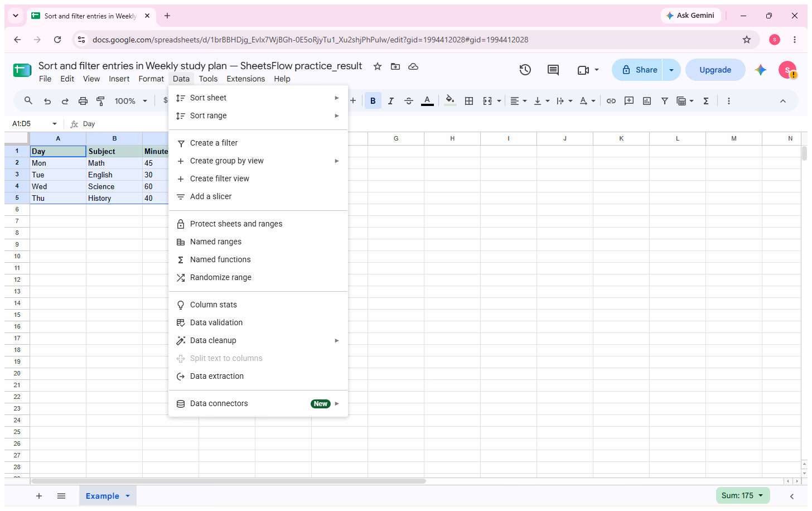The height and width of the screenshot is (511, 812).
Task: Select Create a filter
Action: [x=258, y=143]
